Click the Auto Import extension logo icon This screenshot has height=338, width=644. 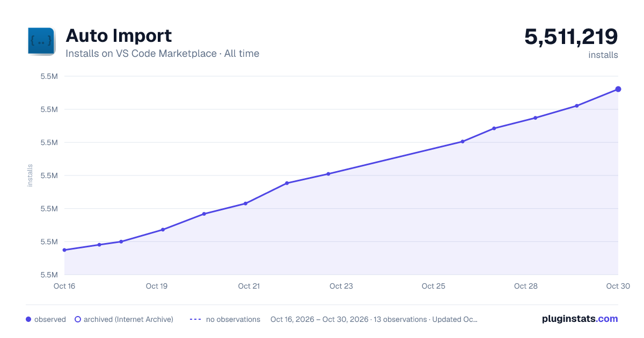pyautogui.click(x=42, y=41)
